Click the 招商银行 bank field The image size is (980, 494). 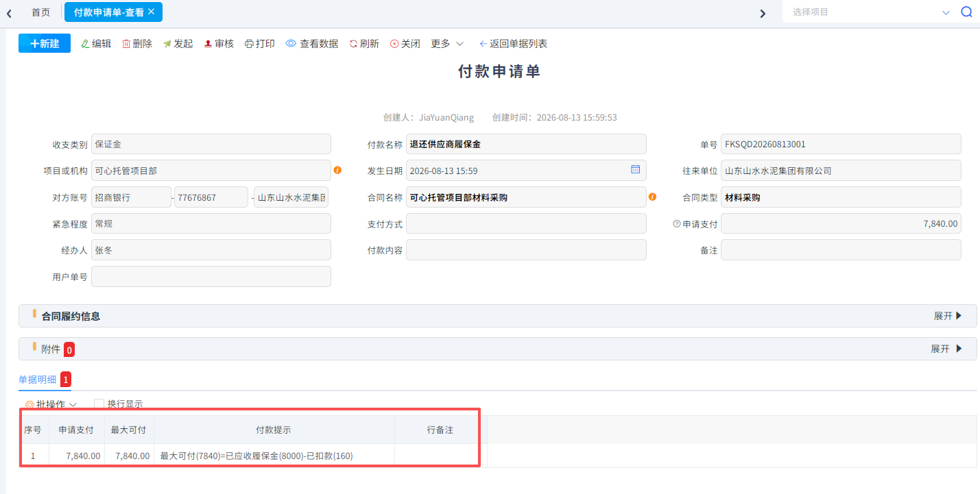131,197
